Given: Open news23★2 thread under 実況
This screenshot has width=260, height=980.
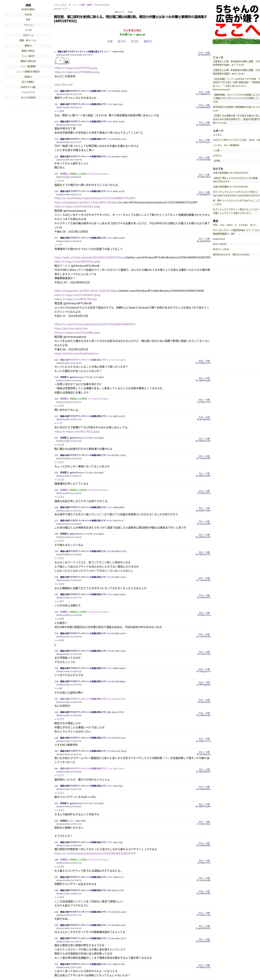Looking at the screenshot, I should (x=219, y=239).
